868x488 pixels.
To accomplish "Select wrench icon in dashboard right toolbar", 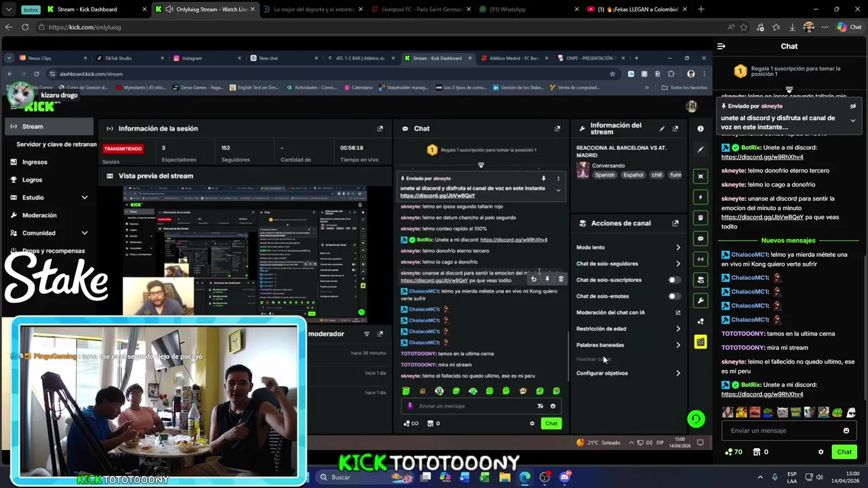I will coord(701,300).
